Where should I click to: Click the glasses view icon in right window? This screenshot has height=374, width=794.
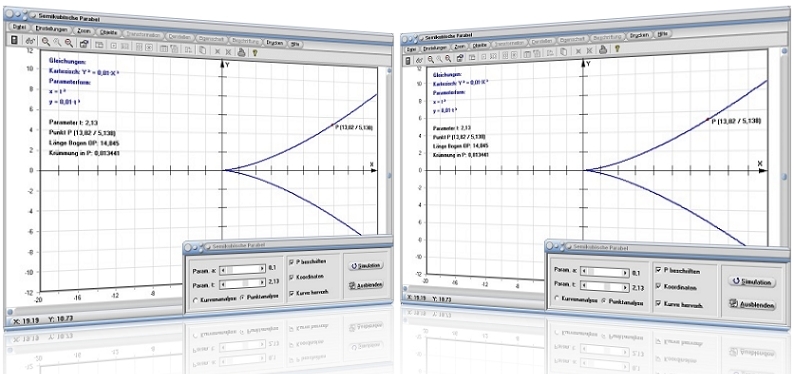click(x=419, y=60)
